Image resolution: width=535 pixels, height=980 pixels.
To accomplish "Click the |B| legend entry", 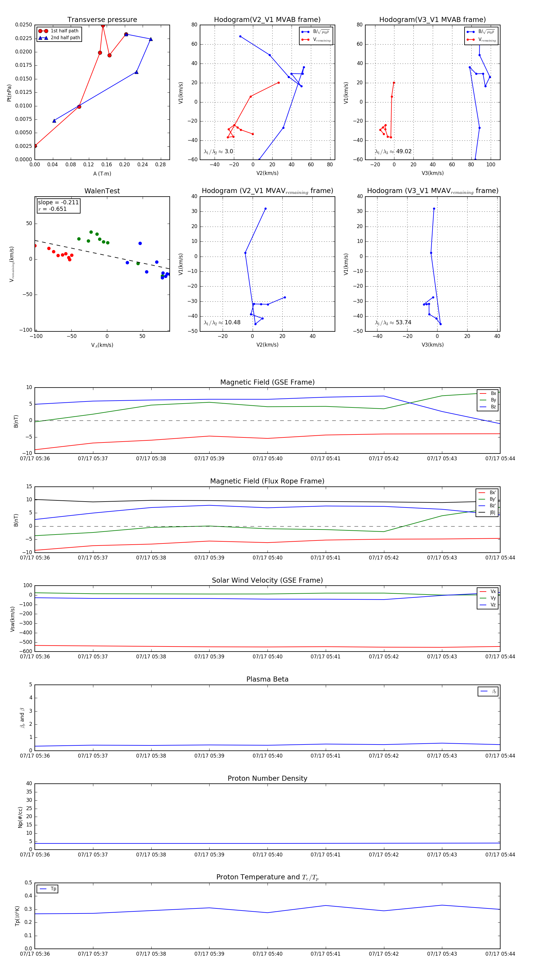I will pyautogui.click(x=487, y=513).
